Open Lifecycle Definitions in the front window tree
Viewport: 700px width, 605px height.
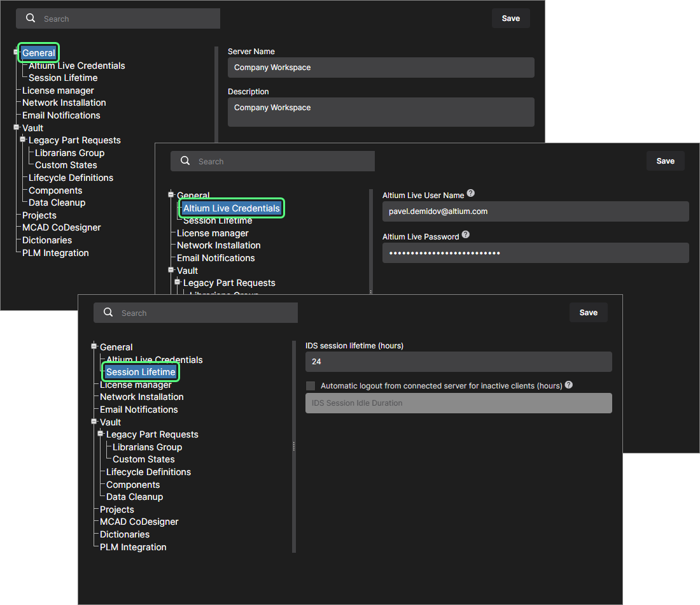pos(148,472)
